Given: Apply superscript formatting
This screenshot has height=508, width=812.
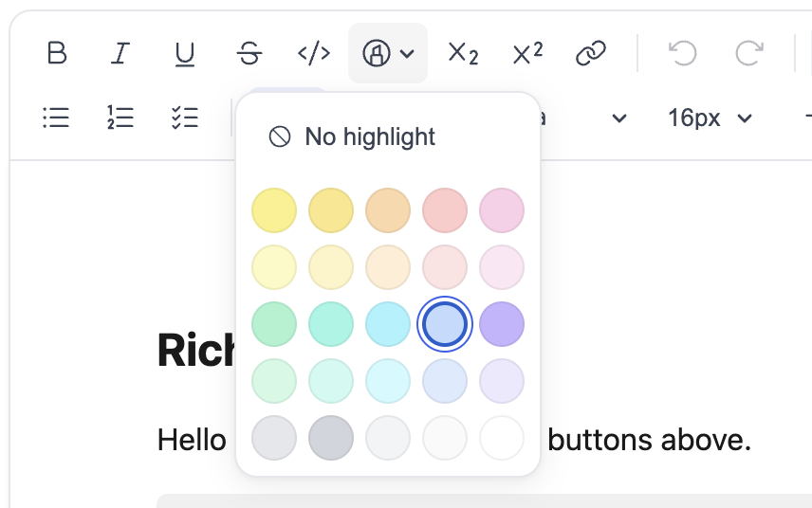Looking at the screenshot, I should pyautogui.click(x=527, y=53).
